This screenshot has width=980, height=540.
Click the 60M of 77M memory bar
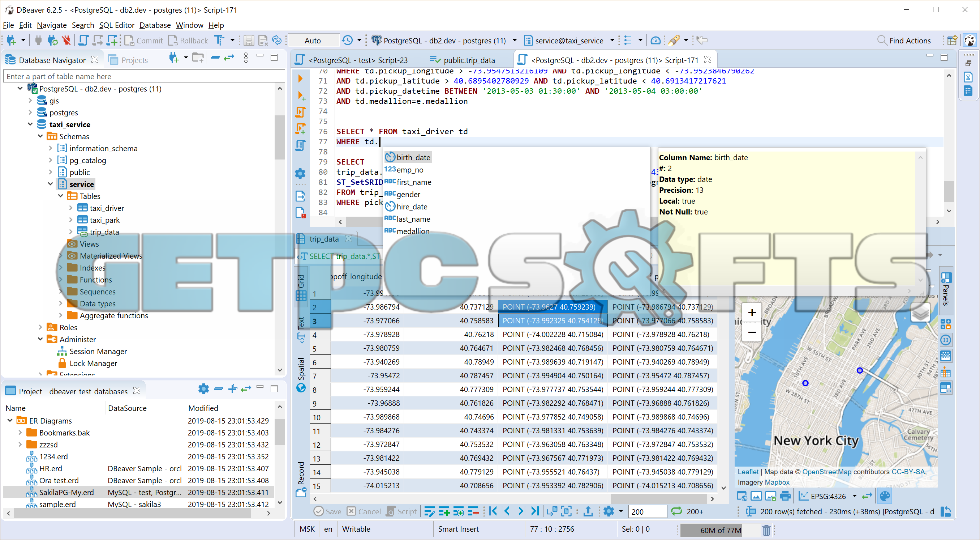(x=721, y=530)
